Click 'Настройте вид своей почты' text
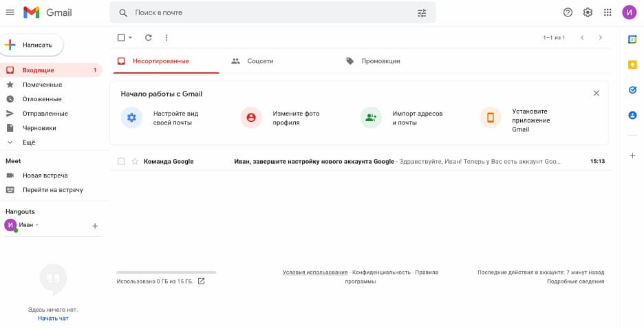 pos(175,118)
